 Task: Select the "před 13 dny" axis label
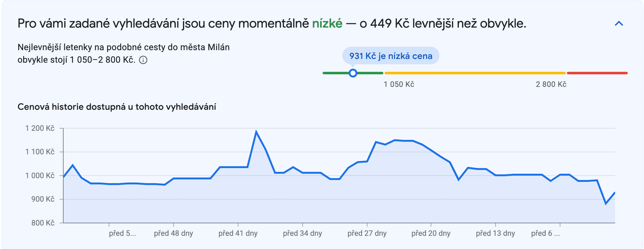[x=495, y=233]
